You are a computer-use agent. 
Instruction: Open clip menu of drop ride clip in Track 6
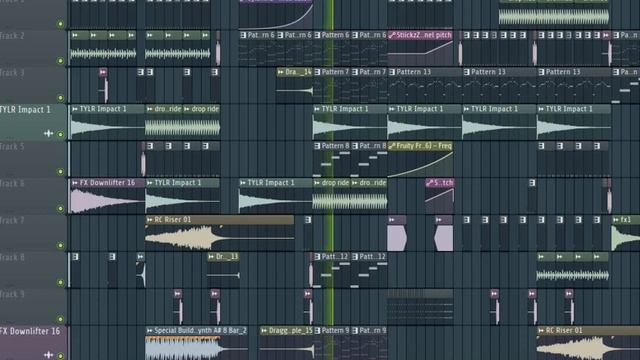click(318, 183)
